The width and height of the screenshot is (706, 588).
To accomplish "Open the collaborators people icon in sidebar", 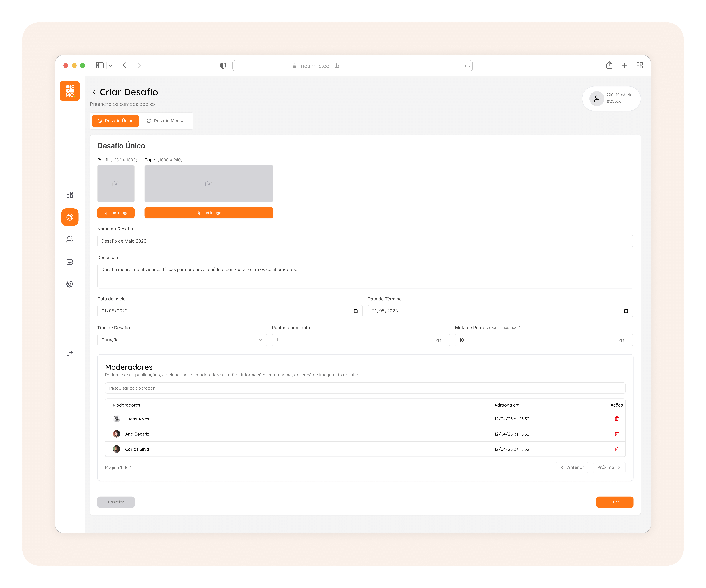I will pos(70,239).
